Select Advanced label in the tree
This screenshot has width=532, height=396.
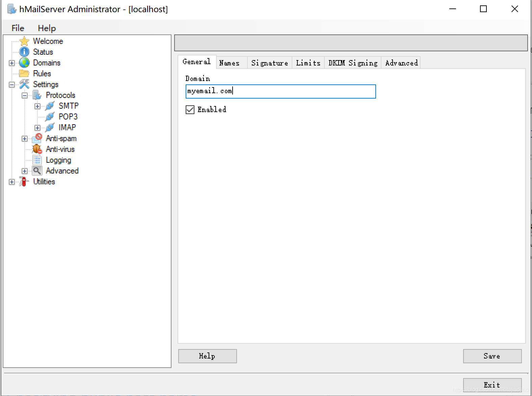pos(62,171)
